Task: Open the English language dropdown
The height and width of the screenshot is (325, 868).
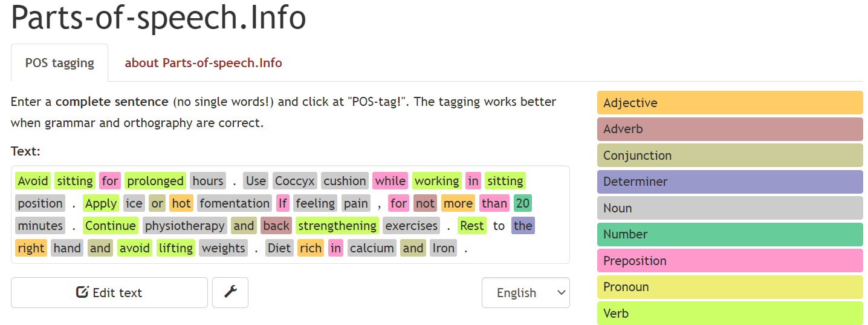Action: 525,293
